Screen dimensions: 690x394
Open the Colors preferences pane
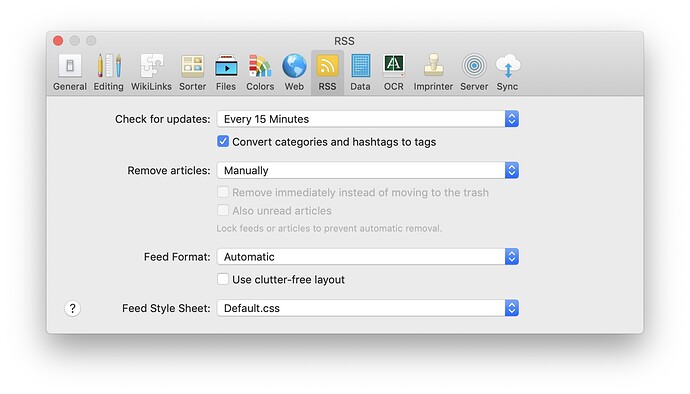click(x=260, y=73)
